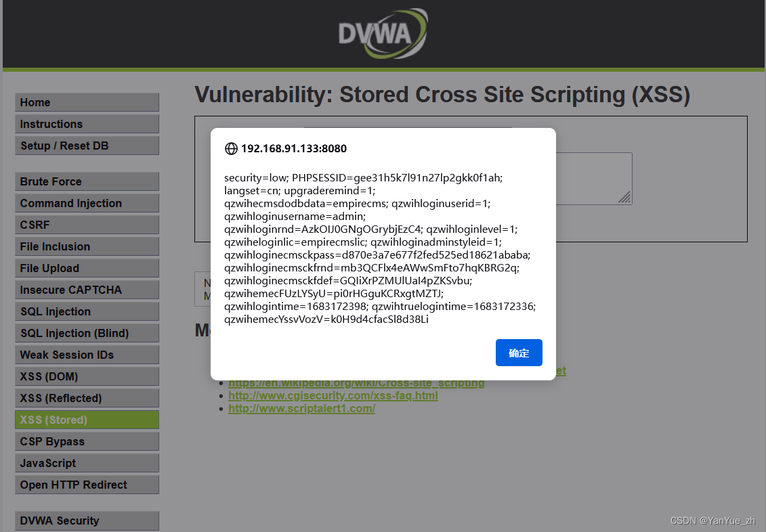Open the Wikipedia Cross-site scripting link
The width and height of the screenshot is (766, 532).
coord(356,382)
